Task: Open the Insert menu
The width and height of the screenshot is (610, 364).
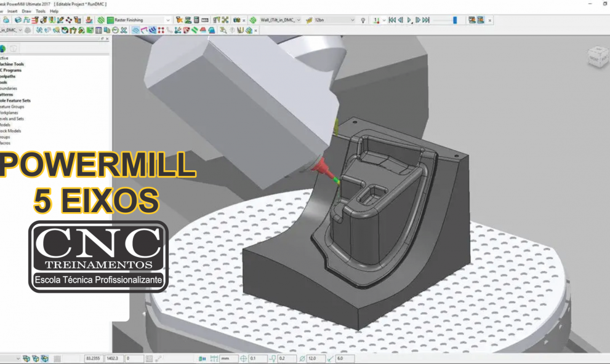Action: [12, 11]
